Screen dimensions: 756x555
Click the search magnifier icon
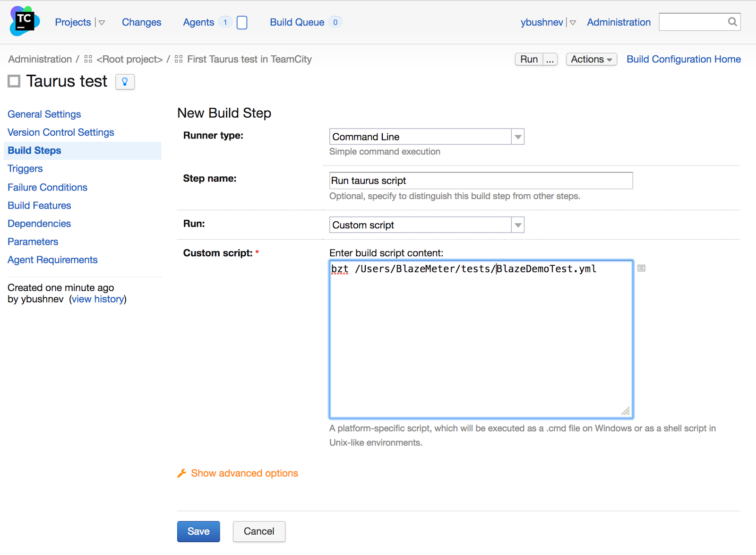click(732, 22)
